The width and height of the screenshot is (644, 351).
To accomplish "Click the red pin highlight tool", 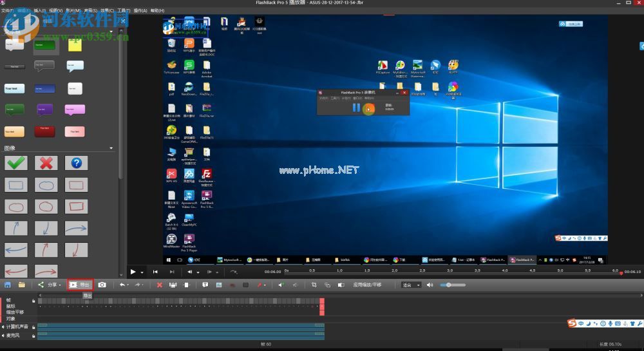I will tap(259, 285).
